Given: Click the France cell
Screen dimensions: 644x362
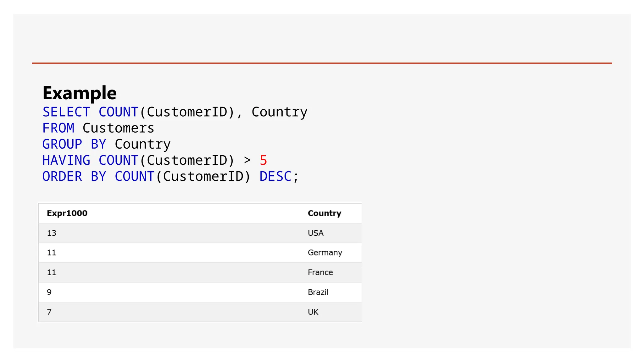Looking at the screenshot, I should tap(320, 272).
